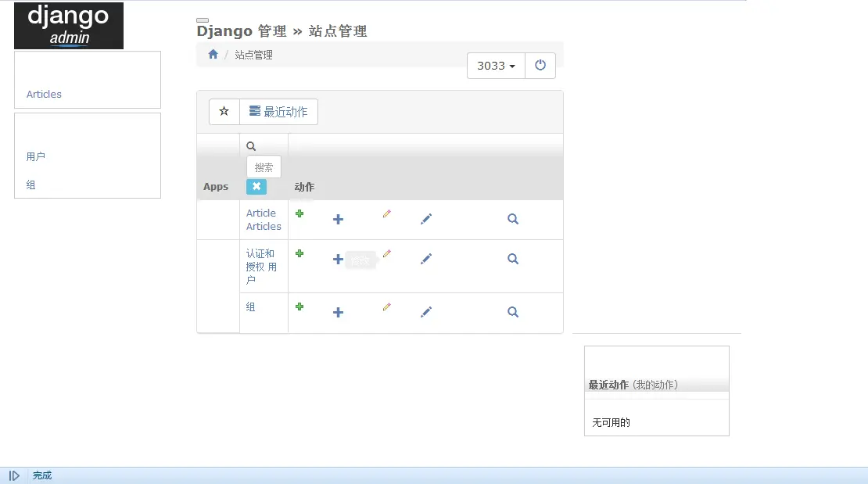The height and width of the screenshot is (484, 868).
Task: Click 无可用的 text in recent actions
Action: click(x=612, y=422)
